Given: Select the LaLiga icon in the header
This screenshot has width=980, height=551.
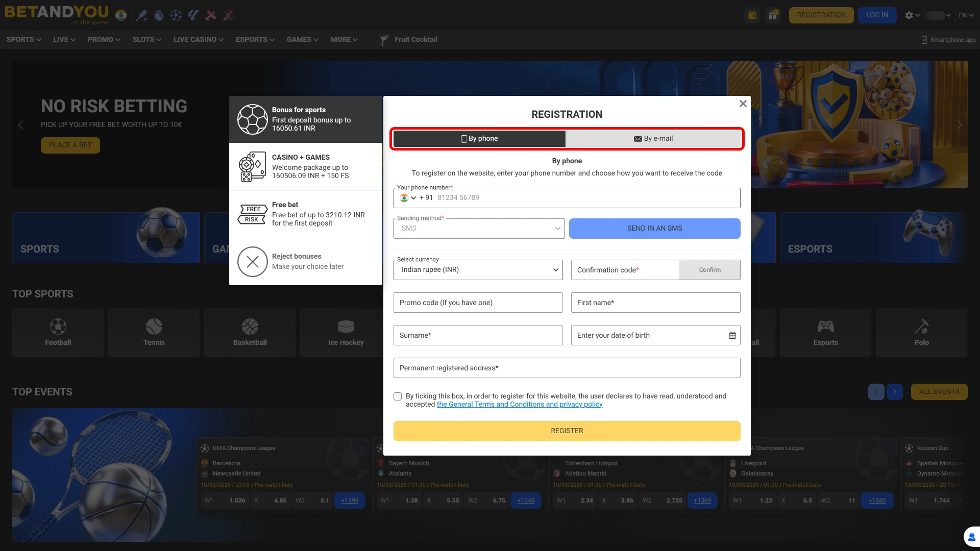Looking at the screenshot, I should pos(193,15).
